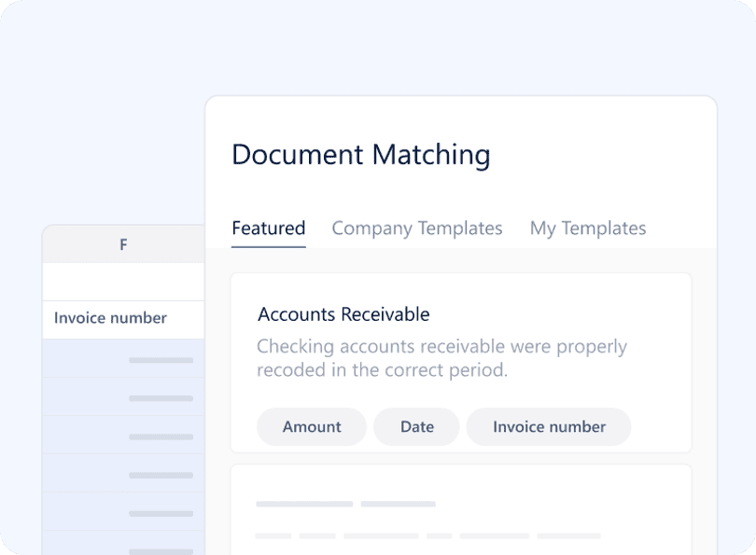The height and width of the screenshot is (555, 756).
Task: Select the My Templates tab
Action: (588, 228)
